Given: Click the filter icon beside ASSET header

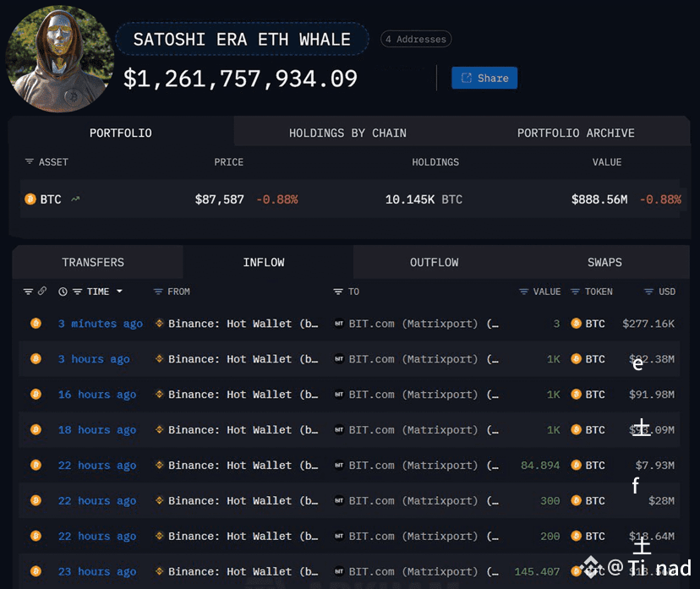Looking at the screenshot, I should point(30,161).
